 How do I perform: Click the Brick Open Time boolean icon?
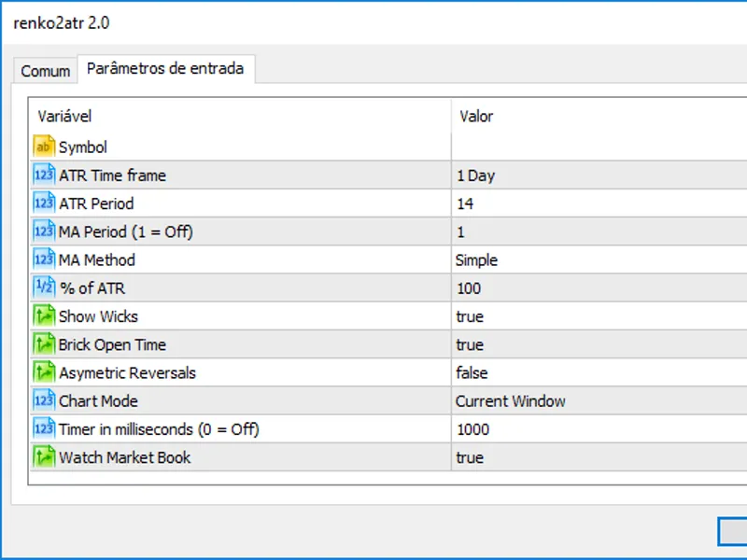pyautogui.click(x=44, y=343)
